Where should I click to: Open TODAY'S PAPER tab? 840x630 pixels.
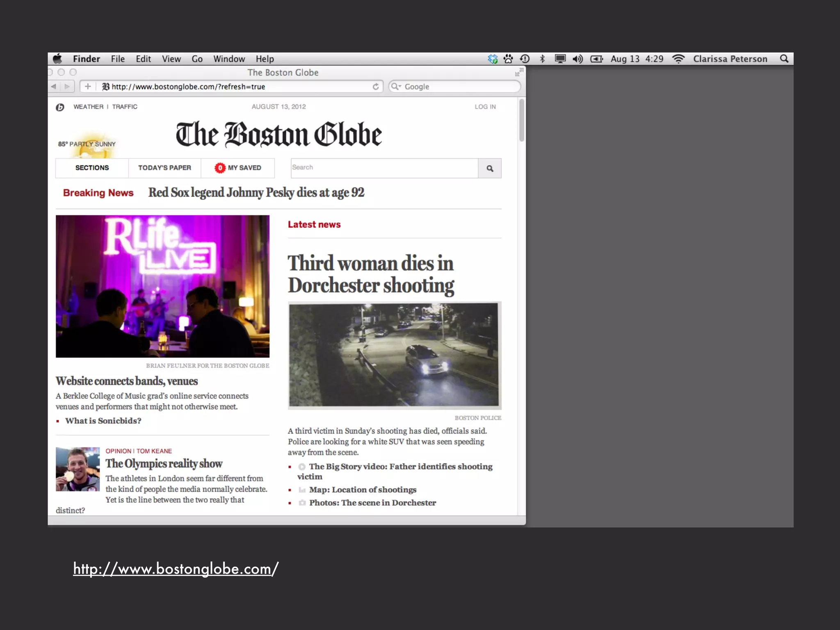tap(164, 168)
